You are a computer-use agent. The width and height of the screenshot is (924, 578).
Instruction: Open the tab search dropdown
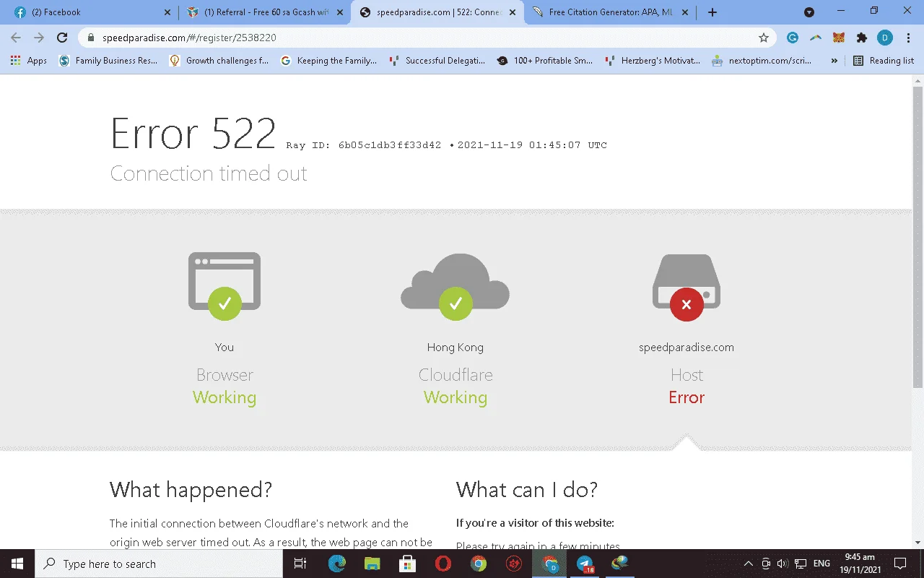pyautogui.click(x=809, y=12)
